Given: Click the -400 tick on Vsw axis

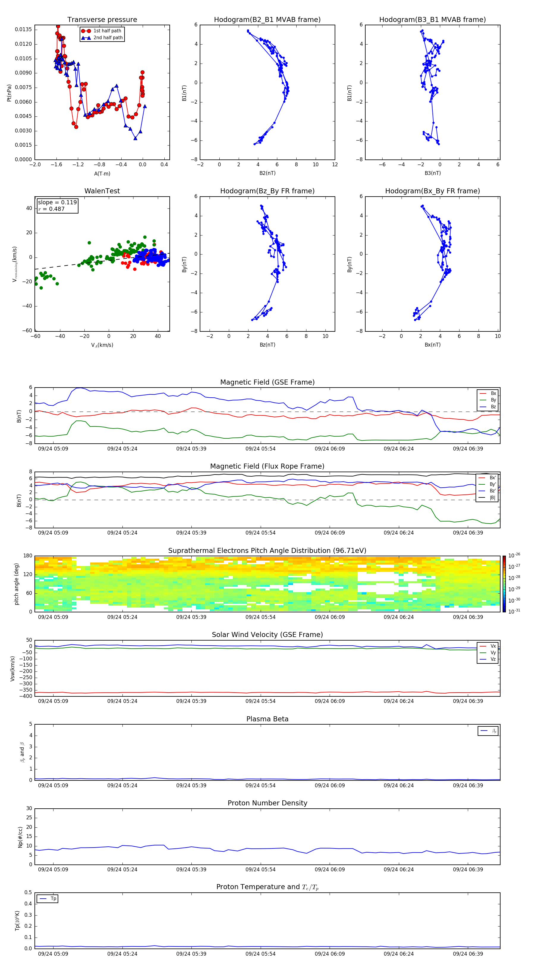Looking at the screenshot, I should coord(26,696).
